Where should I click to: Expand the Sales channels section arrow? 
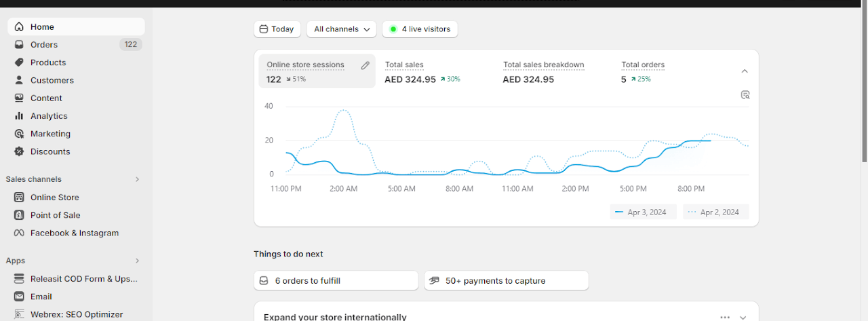coord(137,179)
